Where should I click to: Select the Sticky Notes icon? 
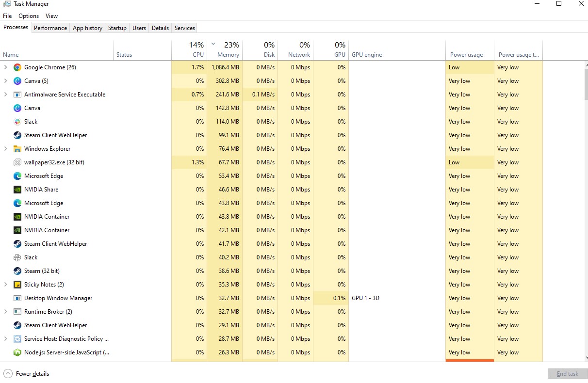17,285
